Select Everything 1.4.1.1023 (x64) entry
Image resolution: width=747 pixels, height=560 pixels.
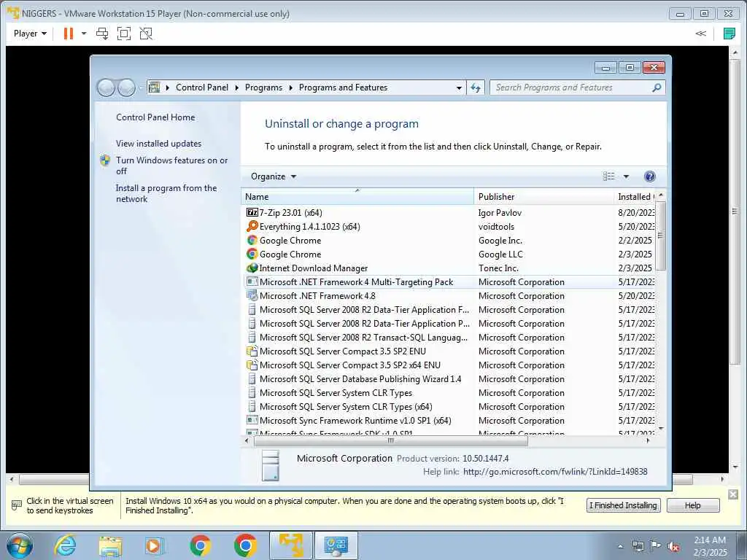[x=449, y=227]
